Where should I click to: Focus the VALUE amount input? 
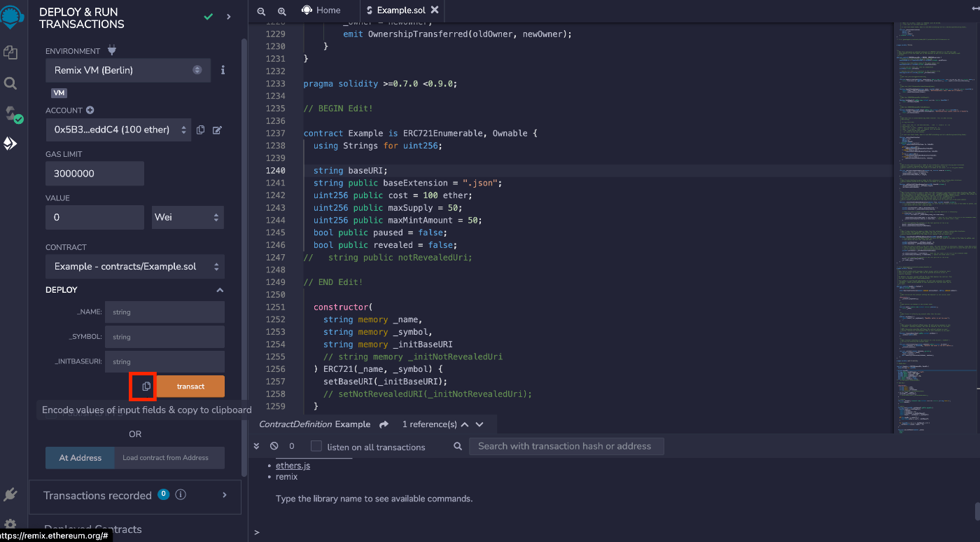coord(94,217)
